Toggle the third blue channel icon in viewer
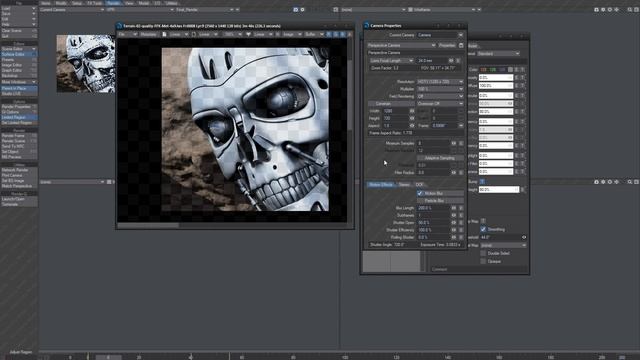 coord(343,35)
